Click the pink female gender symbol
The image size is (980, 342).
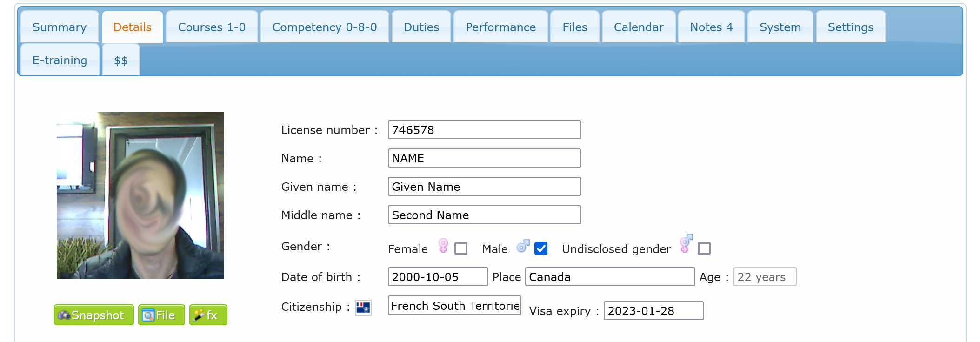(x=443, y=246)
